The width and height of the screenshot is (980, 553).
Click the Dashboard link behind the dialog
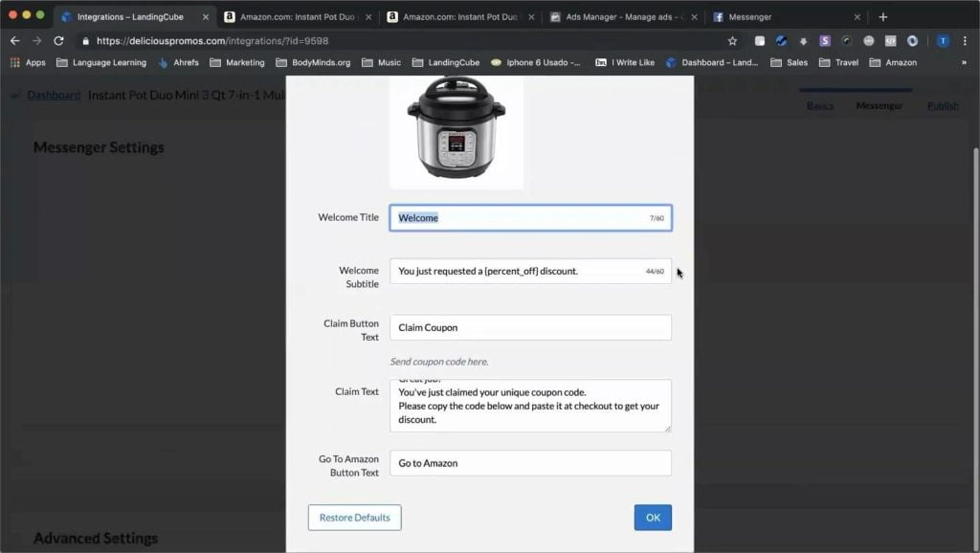coord(54,95)
